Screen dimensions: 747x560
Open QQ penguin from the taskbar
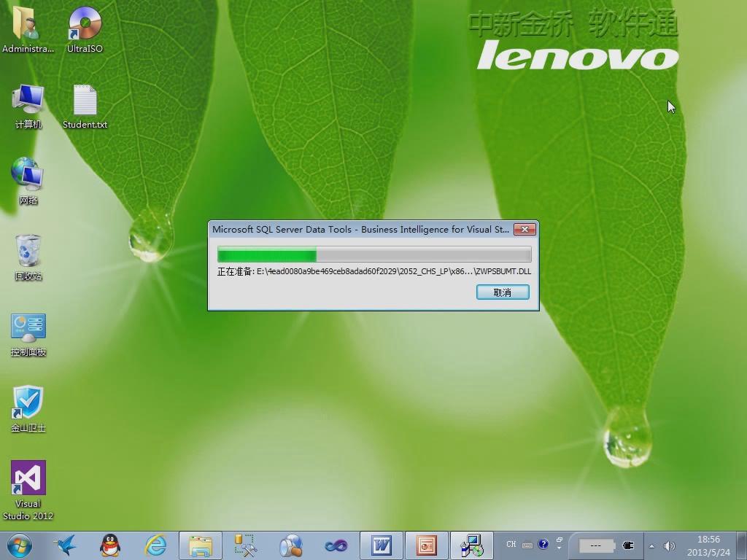(x=110, y=545)
